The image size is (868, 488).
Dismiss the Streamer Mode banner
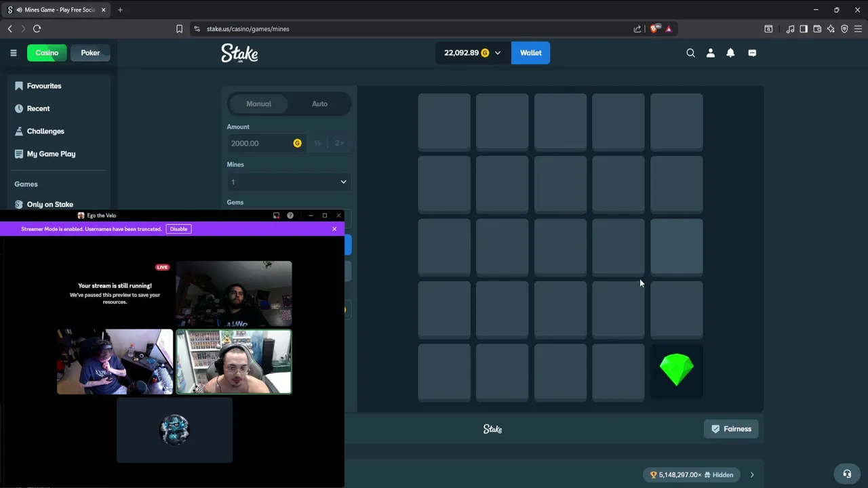[334, 229]
